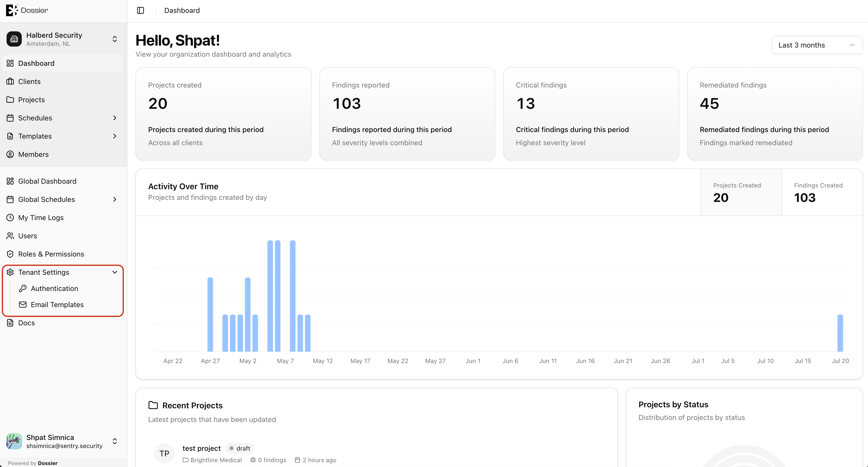868x467 pixels.
Task: Click the Users people icon
Action: [10, 236]
